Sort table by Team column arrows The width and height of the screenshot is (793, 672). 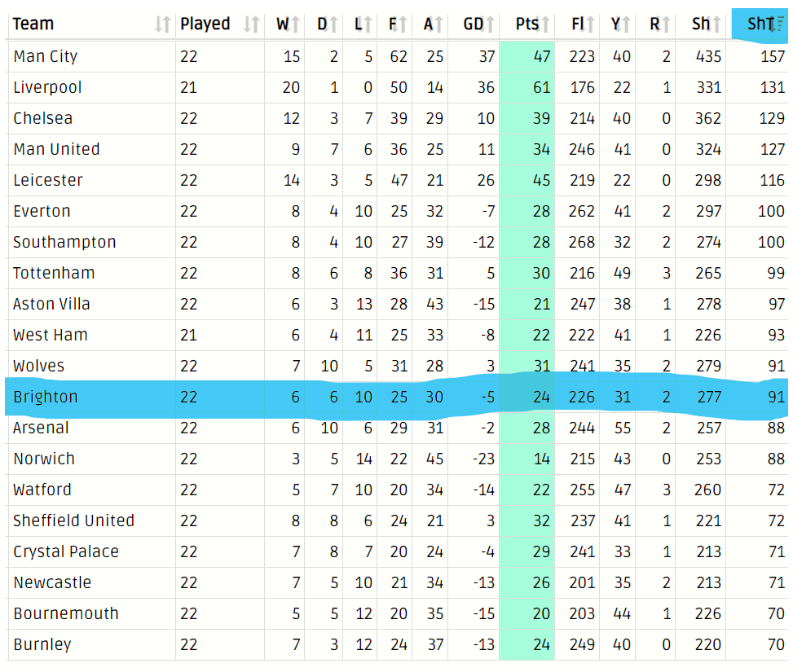point(162,24)
